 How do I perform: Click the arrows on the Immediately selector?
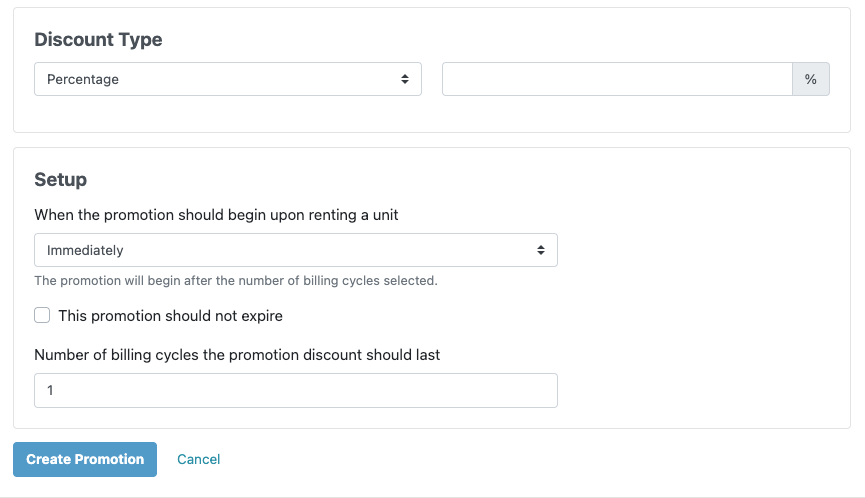tap(540, 250)
